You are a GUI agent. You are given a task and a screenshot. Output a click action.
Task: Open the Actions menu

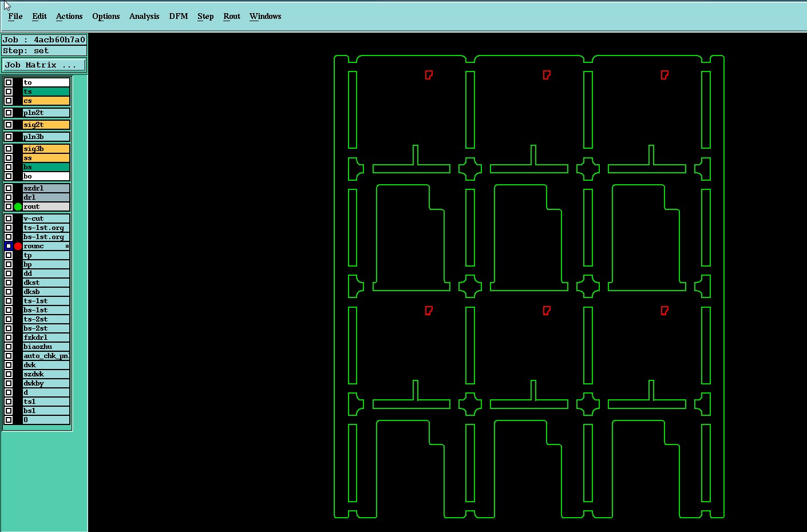69,16
